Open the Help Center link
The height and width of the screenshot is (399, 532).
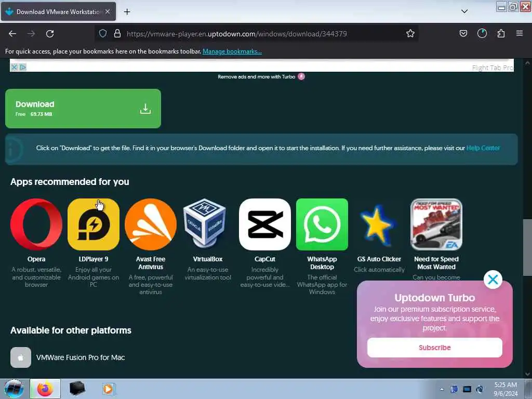click(x=483, y=148)
